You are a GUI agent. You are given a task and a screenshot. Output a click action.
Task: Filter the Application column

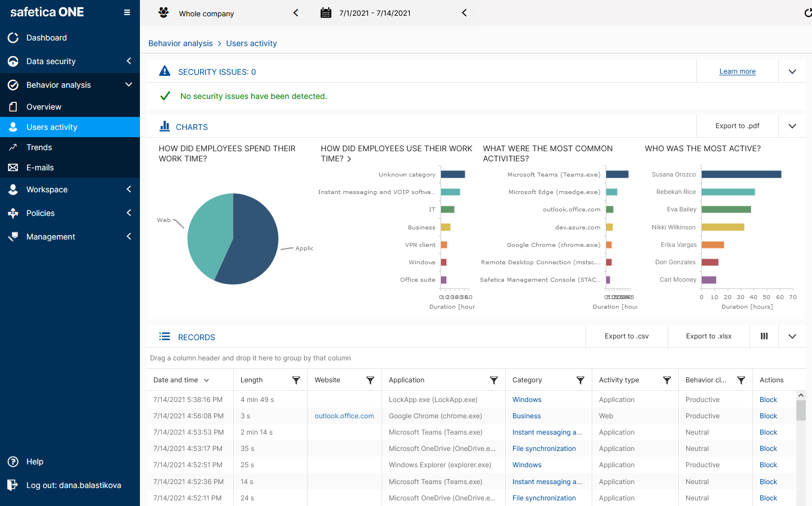pos(494,380)
